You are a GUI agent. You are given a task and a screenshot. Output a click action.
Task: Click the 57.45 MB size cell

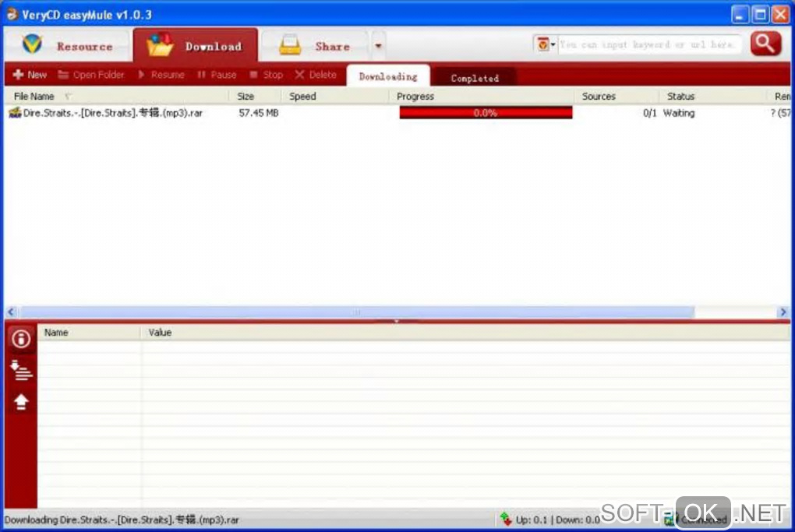pos(259,113)
